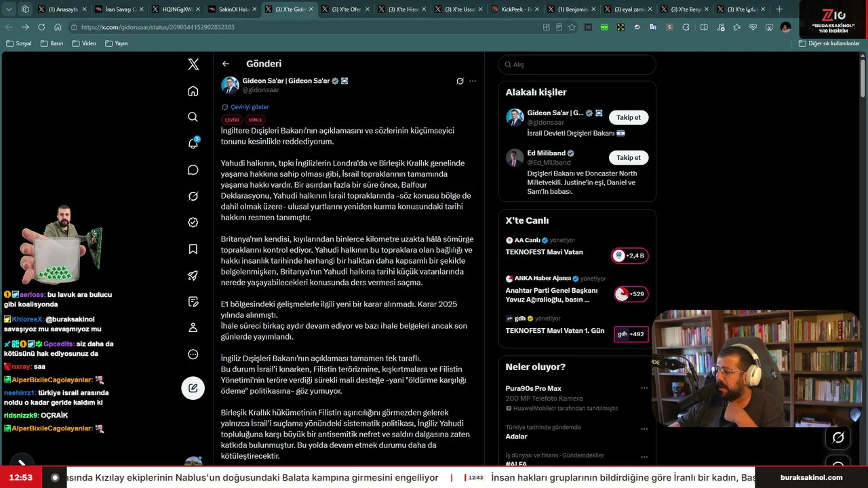Open Basın bookmarks folder

coord(52,43)
